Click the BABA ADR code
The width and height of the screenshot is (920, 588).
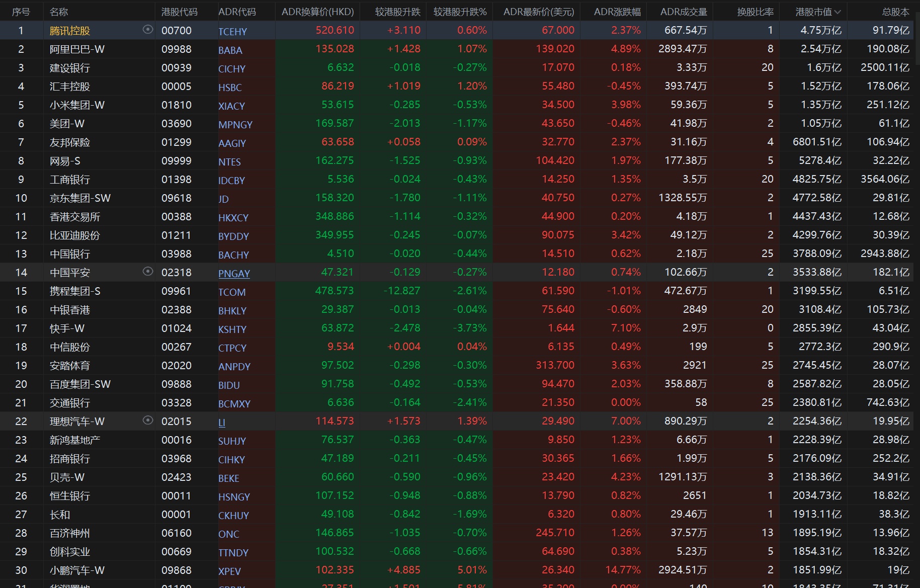tap(230, 50)
